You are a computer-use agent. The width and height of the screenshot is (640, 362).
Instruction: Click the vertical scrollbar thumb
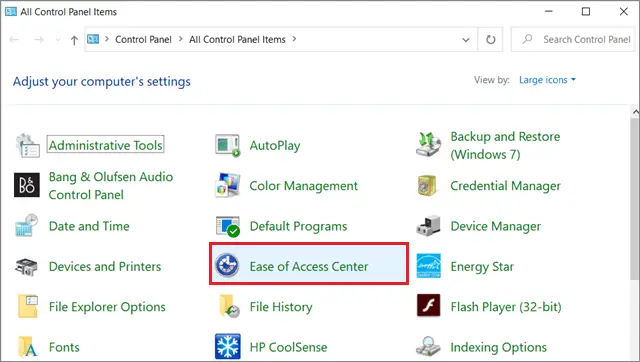(x=635, y=198)
